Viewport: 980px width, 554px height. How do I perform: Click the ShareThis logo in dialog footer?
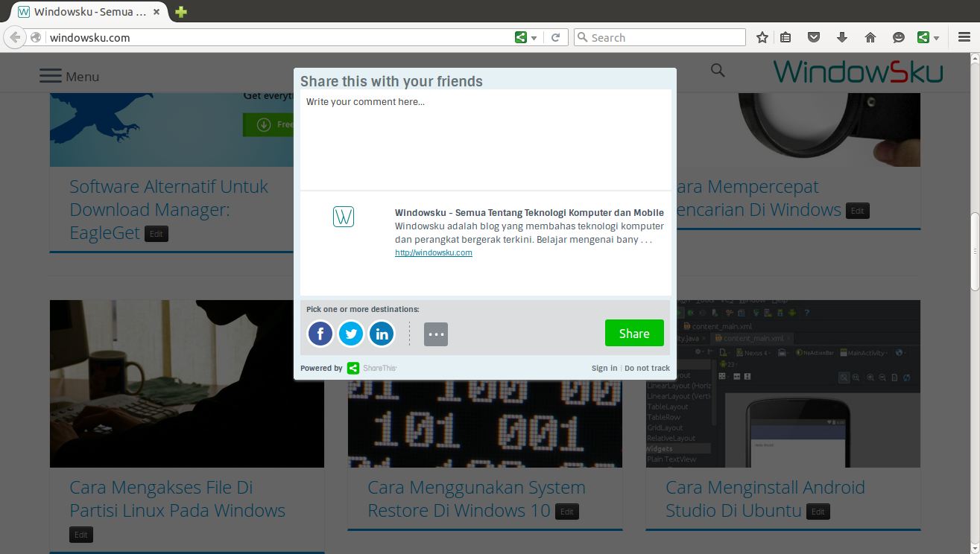[x=372, y=368]
